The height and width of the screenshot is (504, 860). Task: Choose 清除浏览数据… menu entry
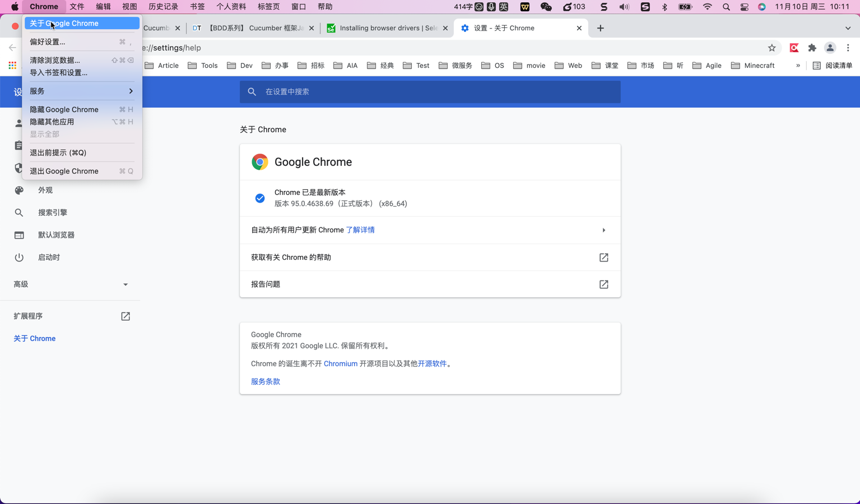click(82, 60)
